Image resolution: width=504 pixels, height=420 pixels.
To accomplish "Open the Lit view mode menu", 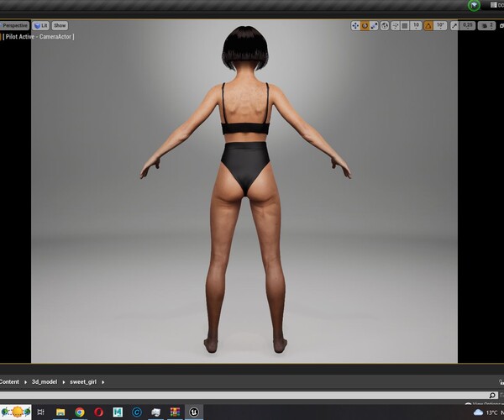I will point(41,25).
